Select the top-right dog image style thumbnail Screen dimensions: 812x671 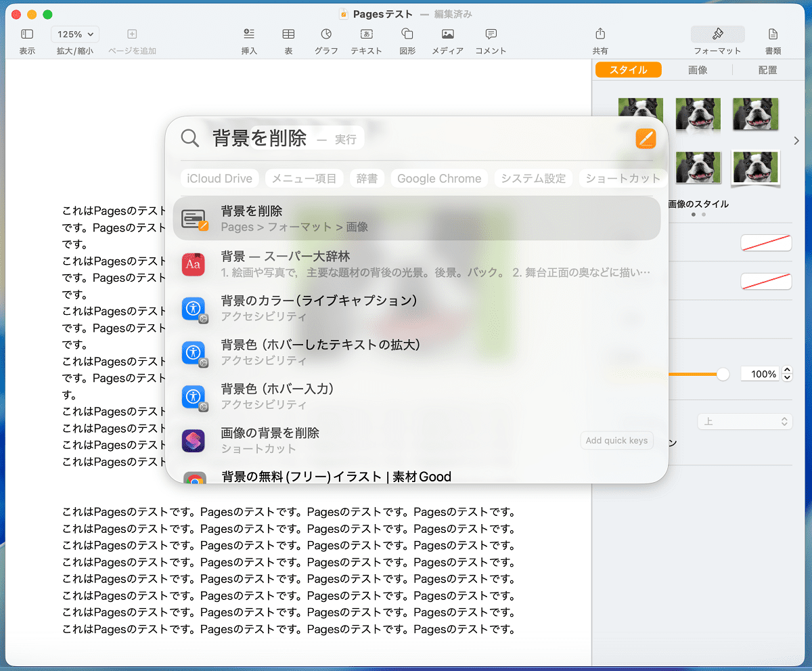[755, 114]
